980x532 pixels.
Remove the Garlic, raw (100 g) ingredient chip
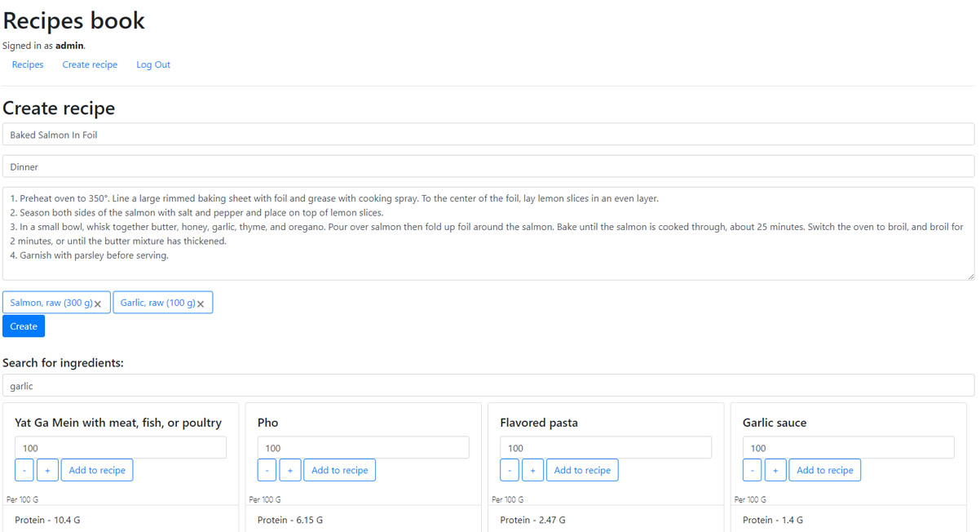pos(201,302)
